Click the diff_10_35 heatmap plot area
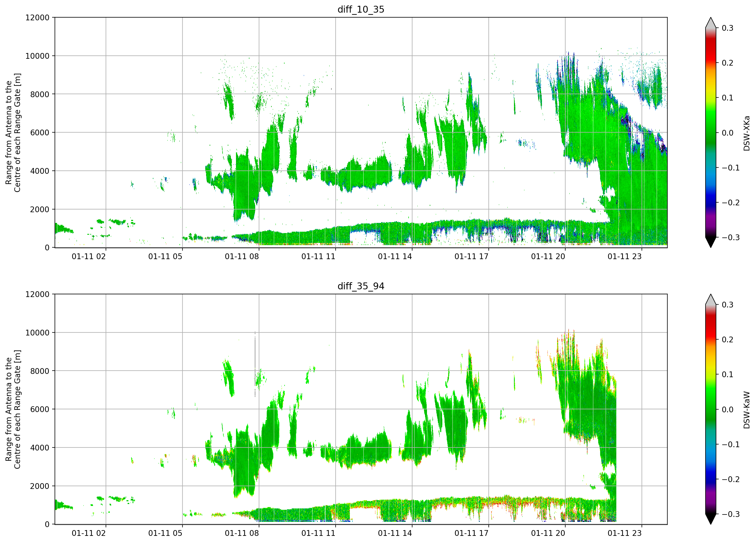Screen dimensions: 756x543 [x=361, y=132]
